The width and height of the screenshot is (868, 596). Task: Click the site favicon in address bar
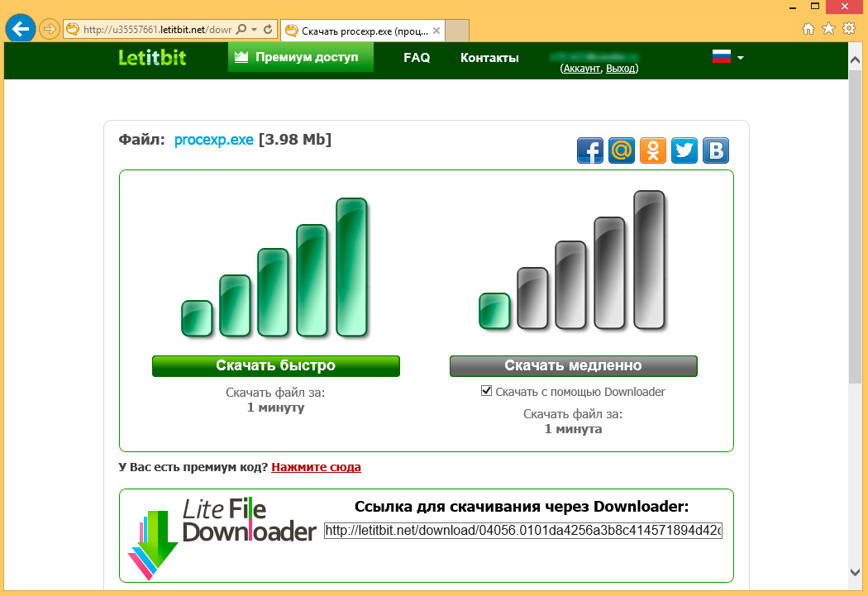tap(73, 29)
